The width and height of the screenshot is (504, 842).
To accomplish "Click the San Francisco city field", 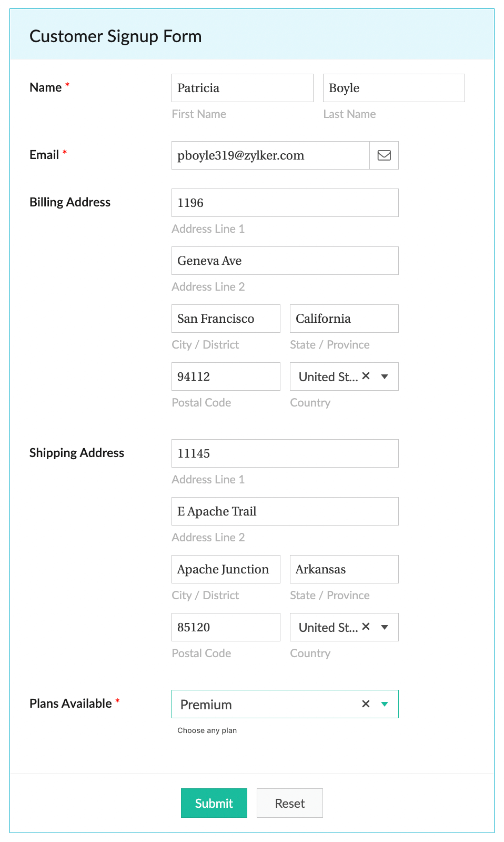I will (225, 318).
